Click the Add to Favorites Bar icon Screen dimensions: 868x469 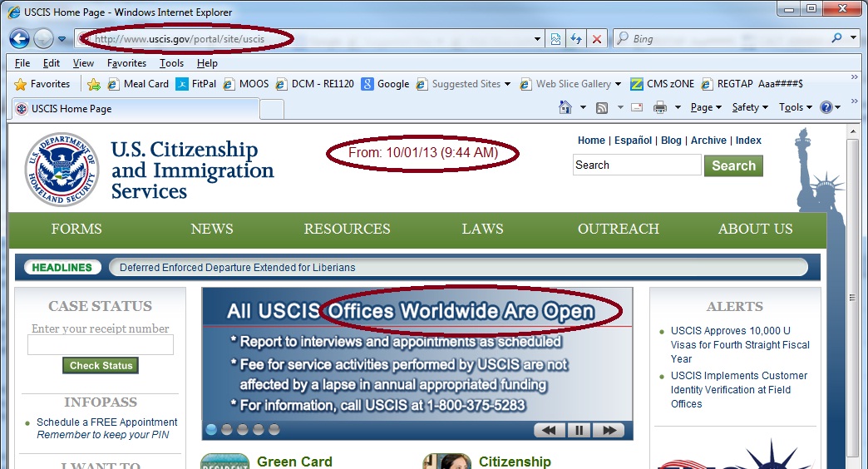pyautogui.click(x=94, y=84)
